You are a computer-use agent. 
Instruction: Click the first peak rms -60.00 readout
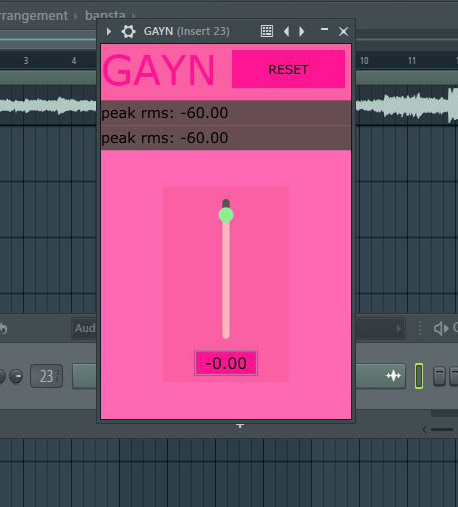click(x=226, y=113)
